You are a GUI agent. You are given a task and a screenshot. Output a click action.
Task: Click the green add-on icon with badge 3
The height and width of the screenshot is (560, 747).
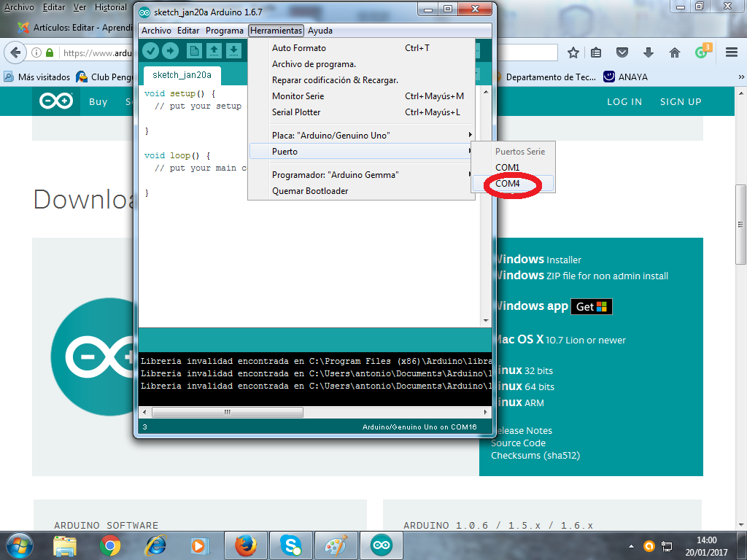[x=703, y=52]
